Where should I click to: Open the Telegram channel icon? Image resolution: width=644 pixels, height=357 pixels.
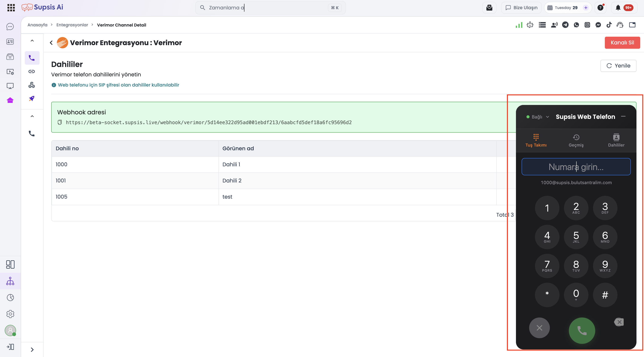coord(565,25)
